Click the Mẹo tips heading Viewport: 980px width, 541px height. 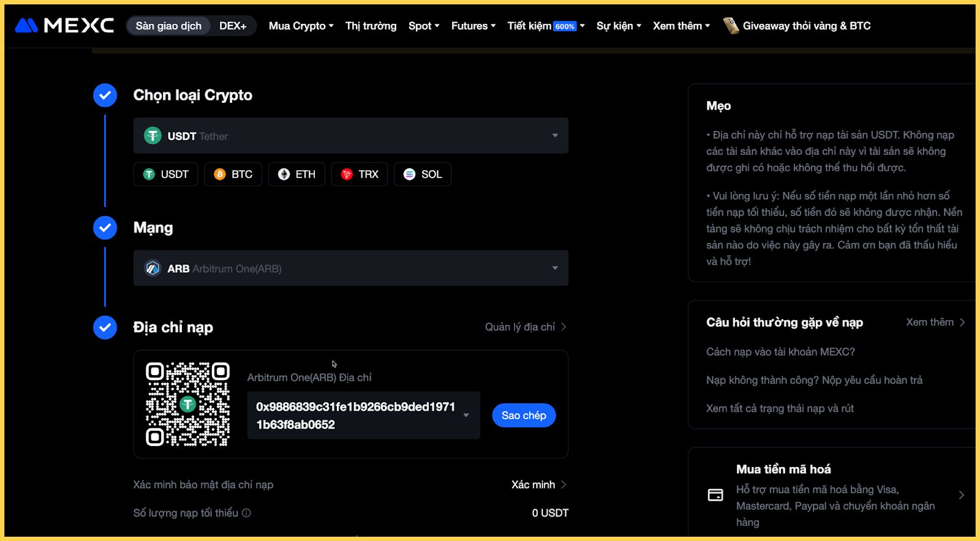(718, 106)
